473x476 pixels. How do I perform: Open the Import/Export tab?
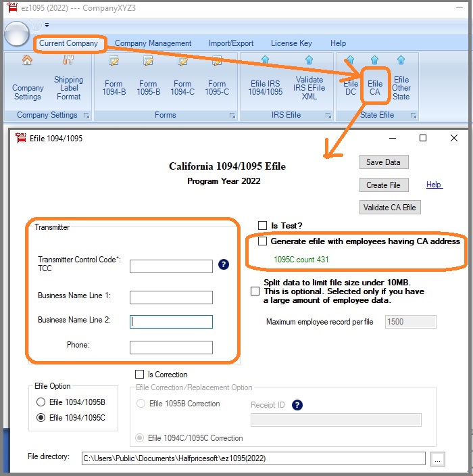pyautogui.click(x=231, y=43)
